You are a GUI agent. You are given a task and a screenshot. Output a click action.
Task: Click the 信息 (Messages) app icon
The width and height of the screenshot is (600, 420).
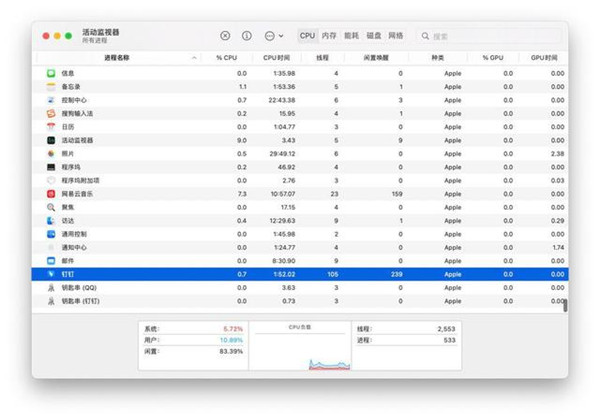point(50,73)
